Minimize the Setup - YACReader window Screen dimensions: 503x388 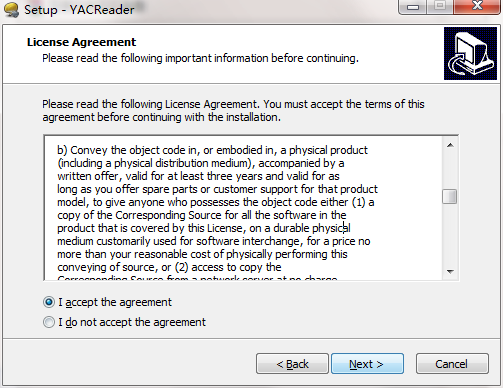coord(413,7)
